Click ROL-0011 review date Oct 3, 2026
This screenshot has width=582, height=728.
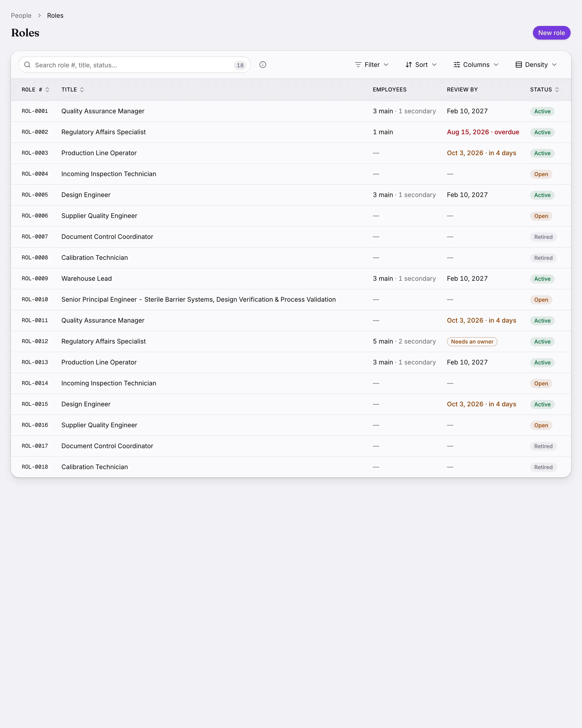[482, 321]
